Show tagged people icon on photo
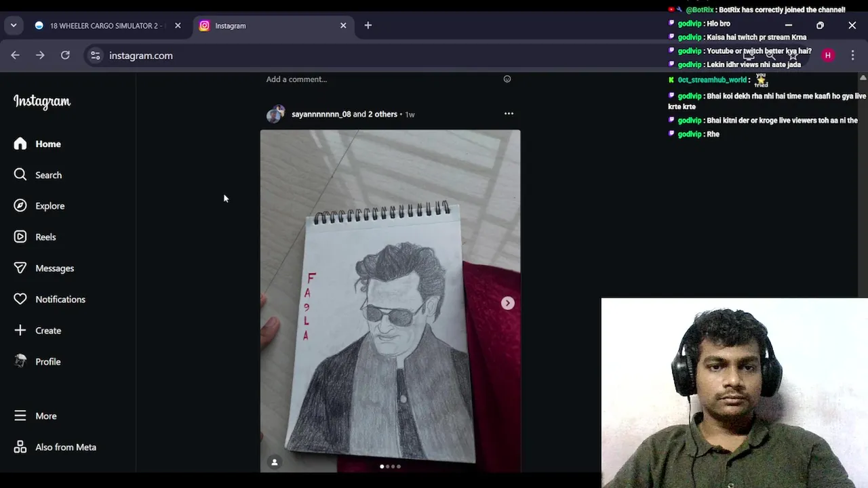868x488 pixels. pyautogui.click(x=275, y=462)
